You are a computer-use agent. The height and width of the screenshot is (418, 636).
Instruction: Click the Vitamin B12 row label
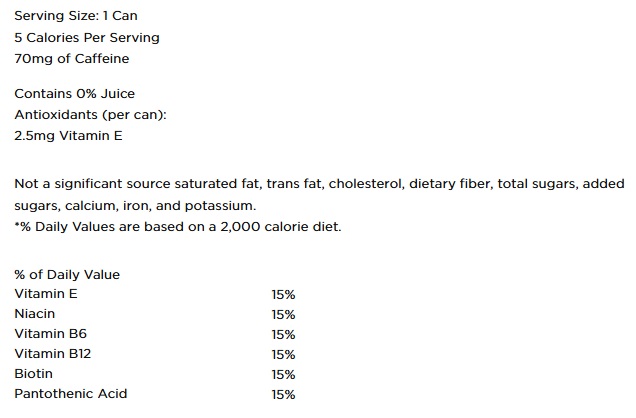click(53, 354)
